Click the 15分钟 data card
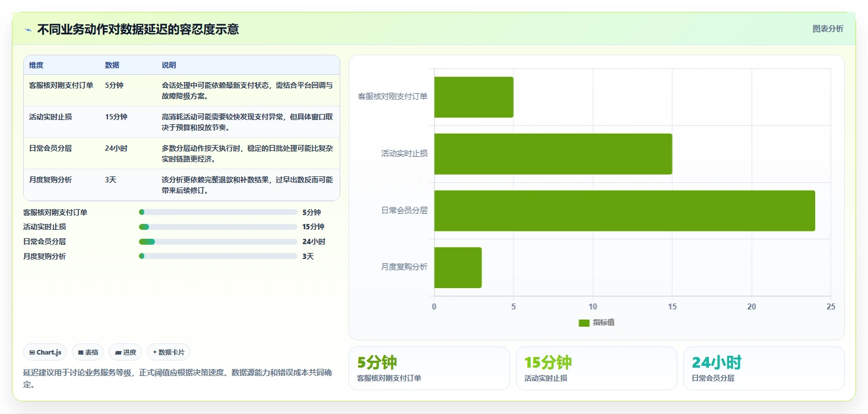Image resolution: width=868 pixels, height=414 pixels. [x=597, y=368]
